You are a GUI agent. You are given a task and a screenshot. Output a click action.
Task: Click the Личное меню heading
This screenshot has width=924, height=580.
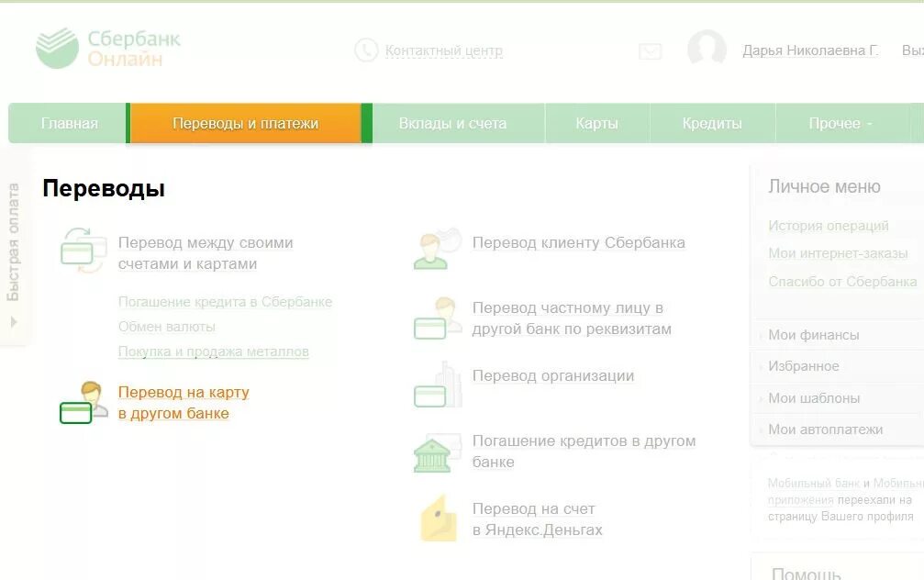(824, 187)
